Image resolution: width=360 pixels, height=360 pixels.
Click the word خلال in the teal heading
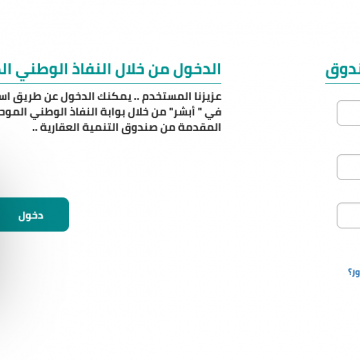(x=133, y=70)
